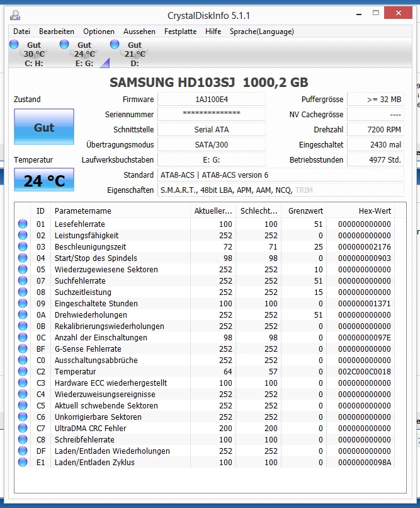Viewport: 420px width, 508px height.
Task: Click the status icon for Eingeschaltete Stunden
Action: tap(23, 303)
